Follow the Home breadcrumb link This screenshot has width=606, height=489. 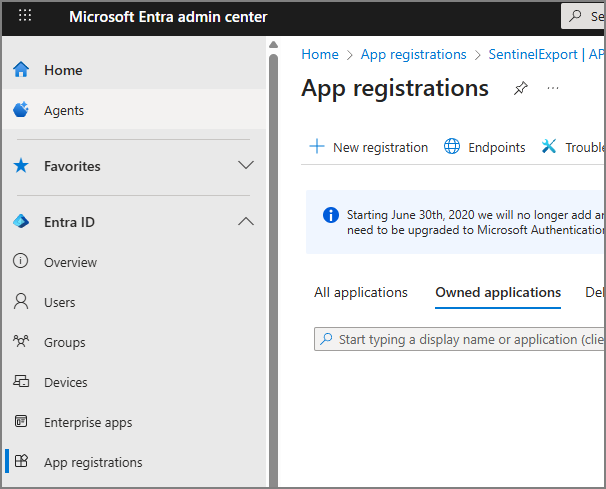pyautogui.click(x=320, y=55)
